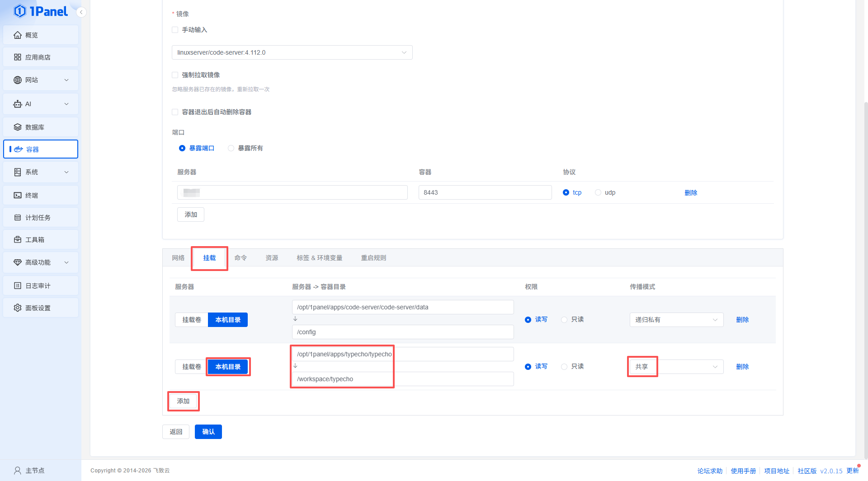
Task: Open the linuxserver/code-server image dropdown
Action: [292, 52]
